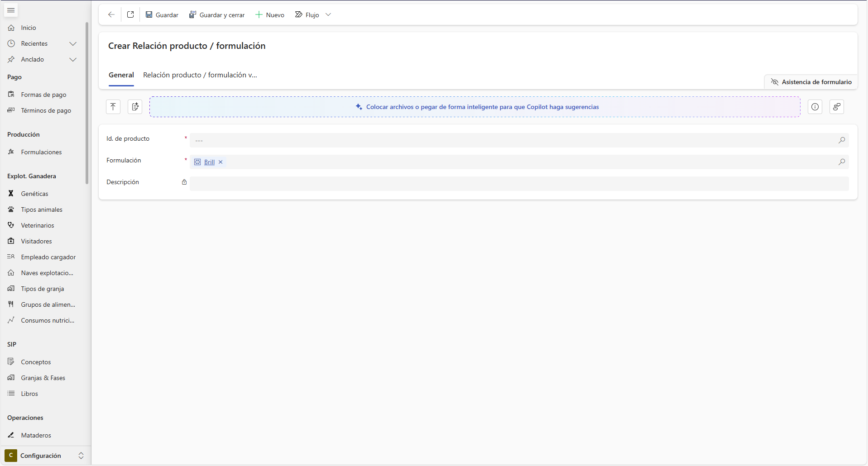Toggle Asistencia de formulario panel
Image resolution: width=868 pixels, height=466 pixels.
tap(811, 82)
